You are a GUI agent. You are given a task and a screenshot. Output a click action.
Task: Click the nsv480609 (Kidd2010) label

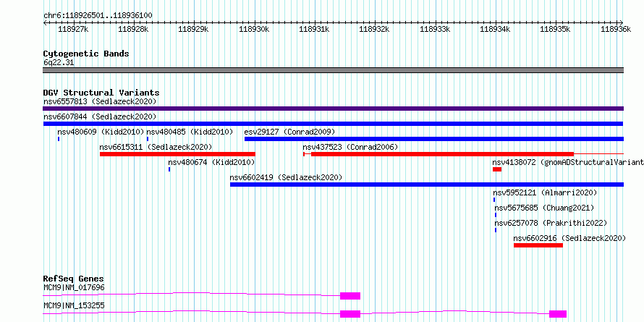(101, 132)
